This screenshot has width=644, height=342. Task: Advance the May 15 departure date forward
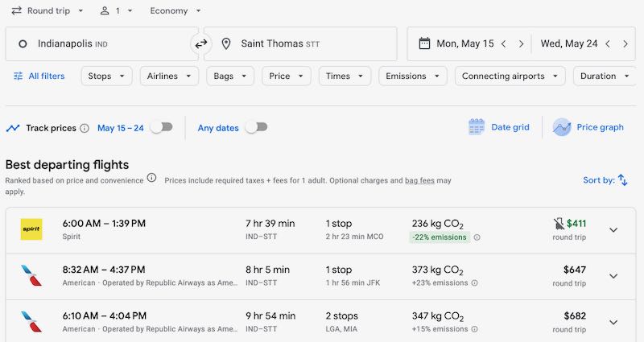(x=521, y=44)
